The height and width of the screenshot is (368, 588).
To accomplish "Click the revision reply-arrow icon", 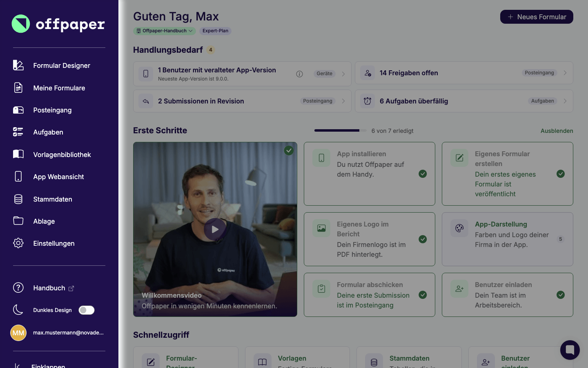I will point(146,101).
